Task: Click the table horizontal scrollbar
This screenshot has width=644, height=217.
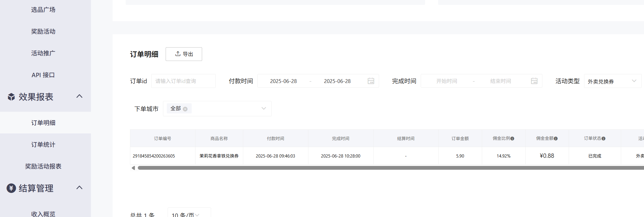Action: pos(391,168)
